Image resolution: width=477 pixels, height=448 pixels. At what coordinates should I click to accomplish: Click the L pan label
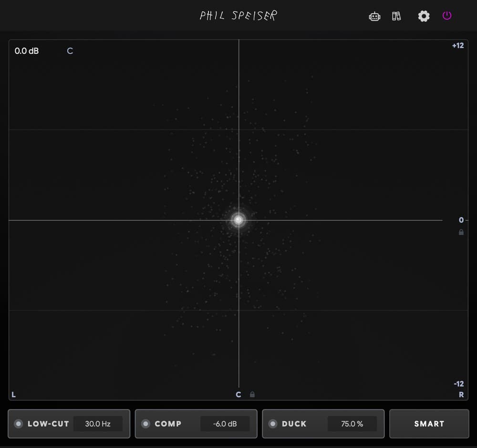pos(14,395)
